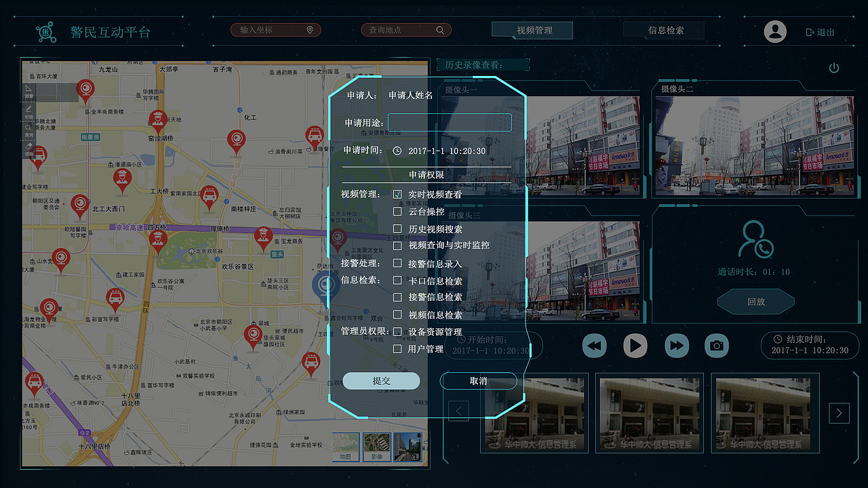Click the 申请人姓名 text

[411, 96]
